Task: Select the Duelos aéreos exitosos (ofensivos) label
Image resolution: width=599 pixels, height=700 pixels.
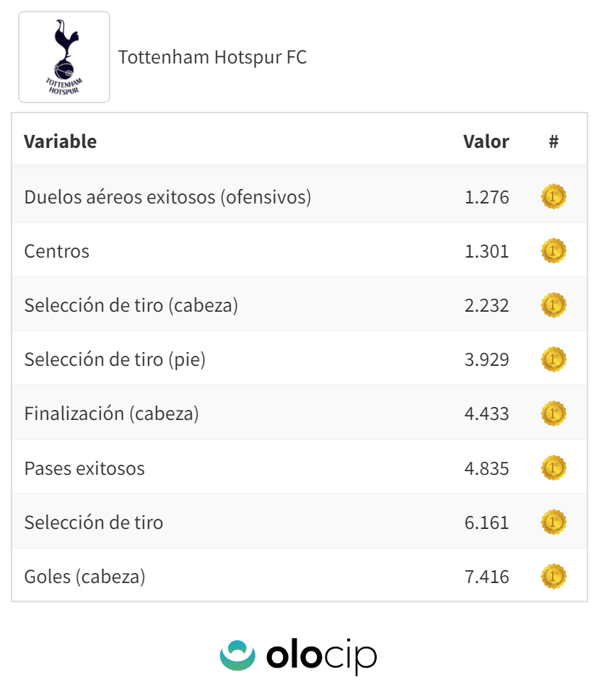Action: 167,197
